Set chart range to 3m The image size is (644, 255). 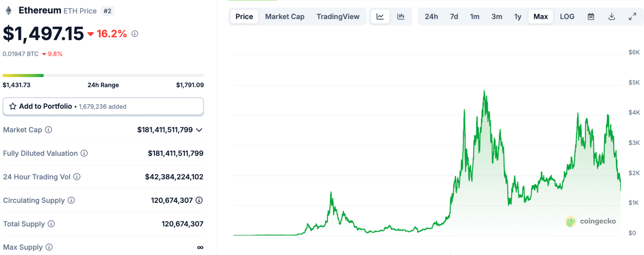click(x=497, y=17)
